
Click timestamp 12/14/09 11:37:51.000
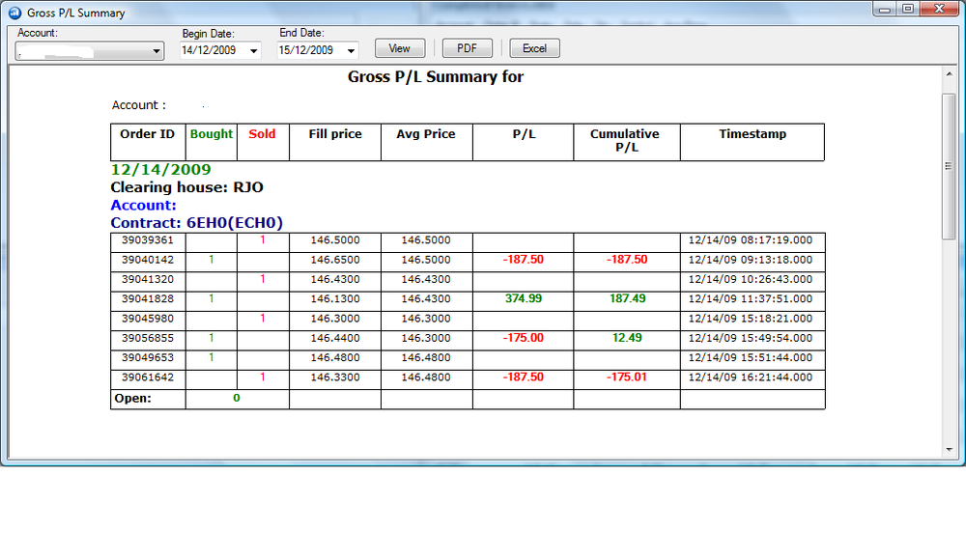pyautogui.click(x=751, y=298)
